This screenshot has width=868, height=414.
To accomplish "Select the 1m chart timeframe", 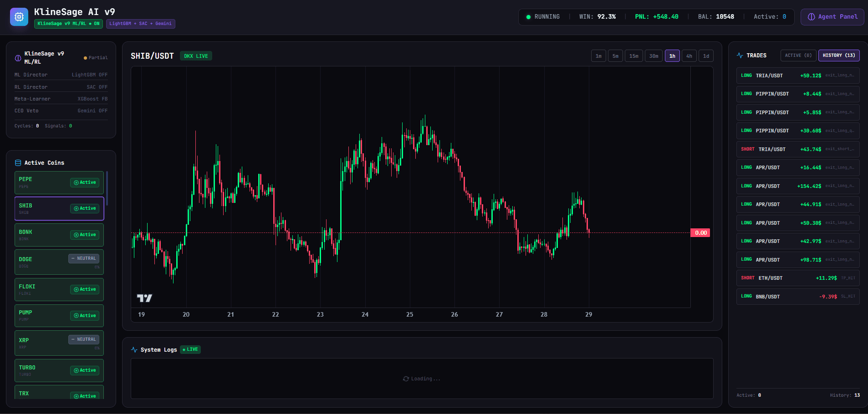I will 598,56.
